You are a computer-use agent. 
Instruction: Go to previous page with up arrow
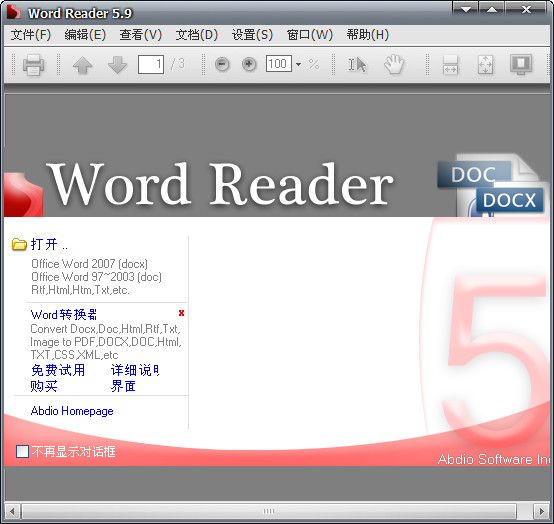click(x=82, y=64)
